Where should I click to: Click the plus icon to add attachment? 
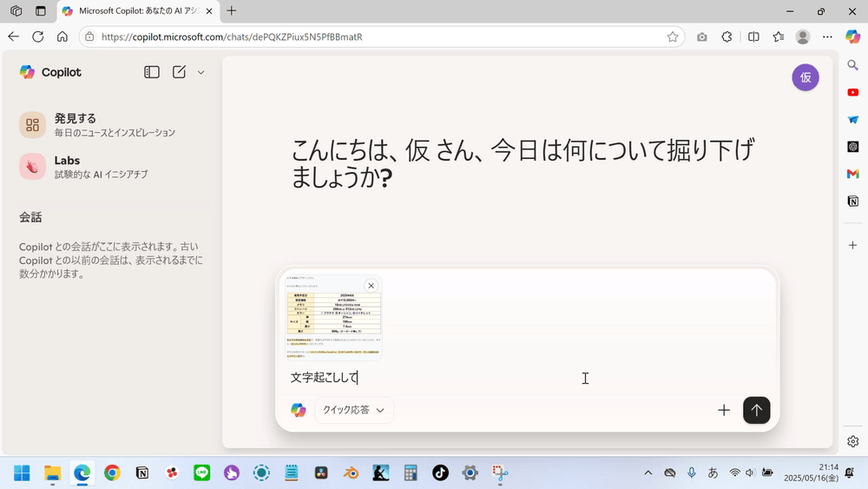[x=724, y=410]
